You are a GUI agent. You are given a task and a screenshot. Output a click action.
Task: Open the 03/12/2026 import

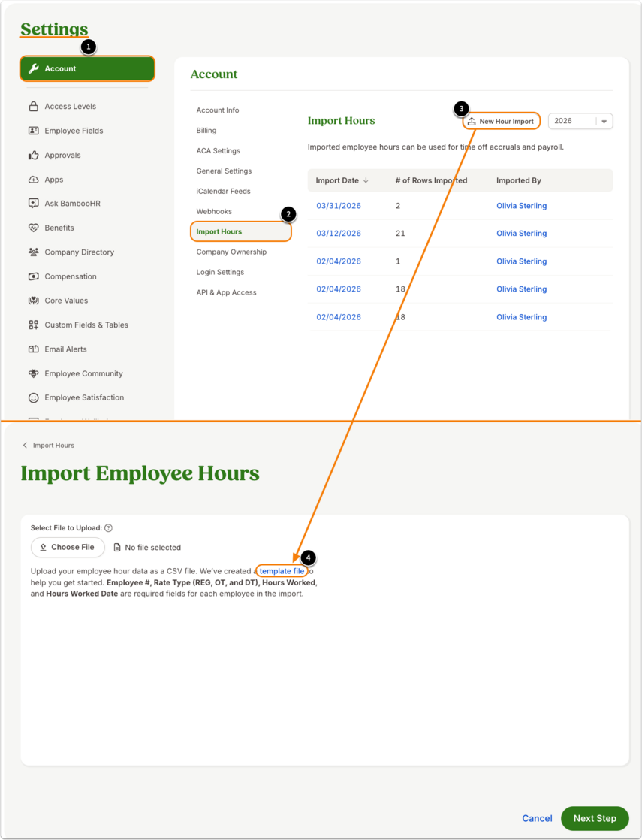point(339,234)
